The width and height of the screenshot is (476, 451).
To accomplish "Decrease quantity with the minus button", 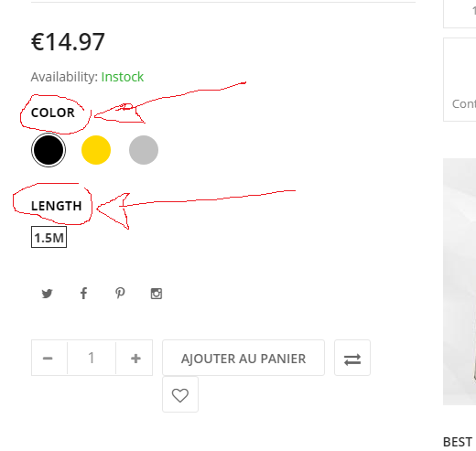I will pyautogui.click(x=48, y=358).
